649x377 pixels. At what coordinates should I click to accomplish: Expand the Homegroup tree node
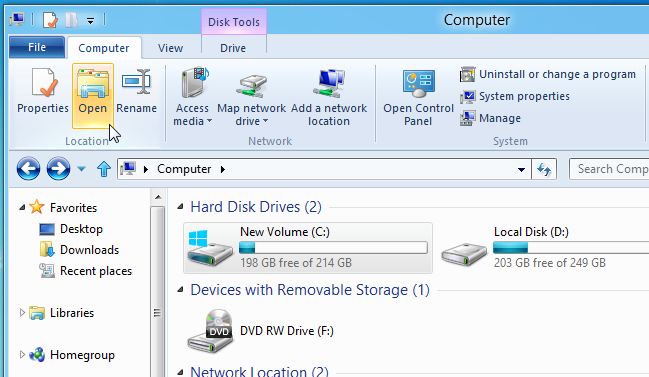(22, 355)
